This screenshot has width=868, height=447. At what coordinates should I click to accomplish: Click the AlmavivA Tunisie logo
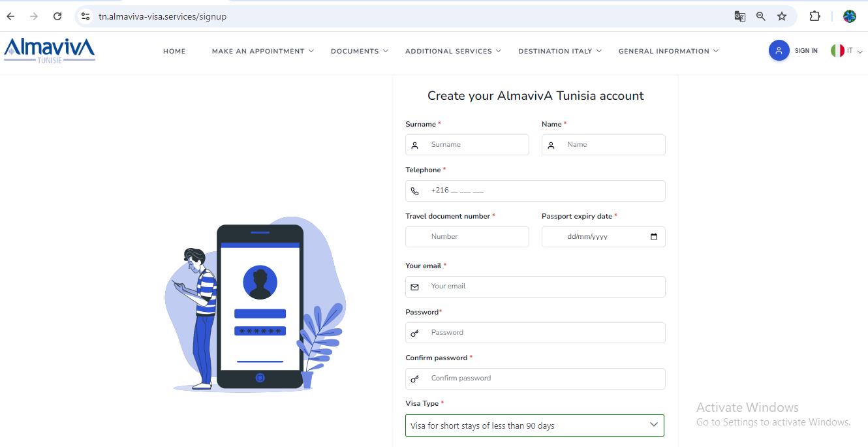[49, 50]
